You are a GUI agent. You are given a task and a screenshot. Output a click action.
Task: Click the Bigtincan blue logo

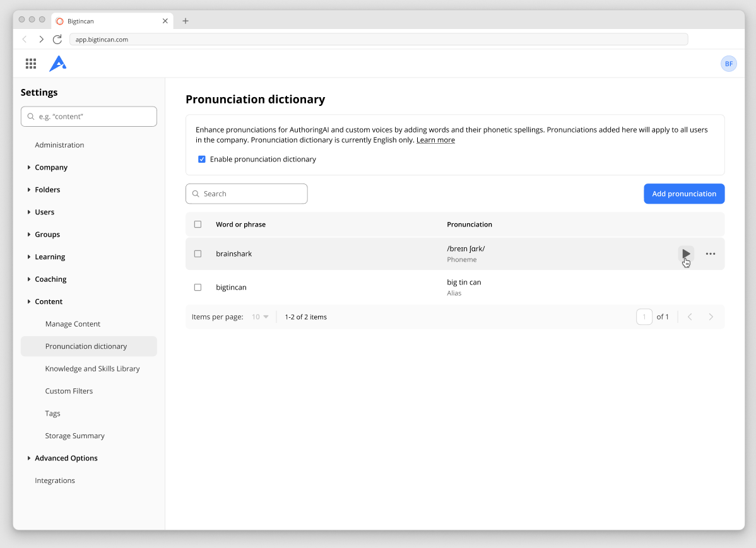[x=57, y=64]
